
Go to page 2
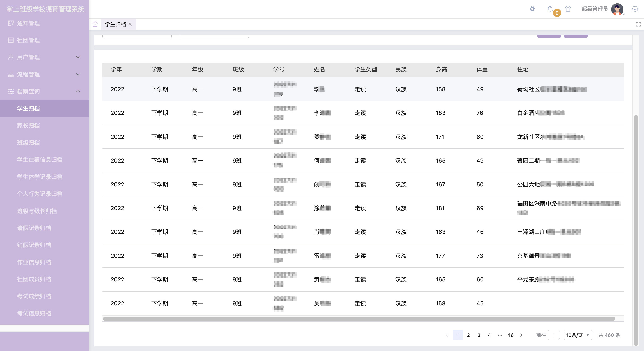pyautogui.click(x=468, y=335)
